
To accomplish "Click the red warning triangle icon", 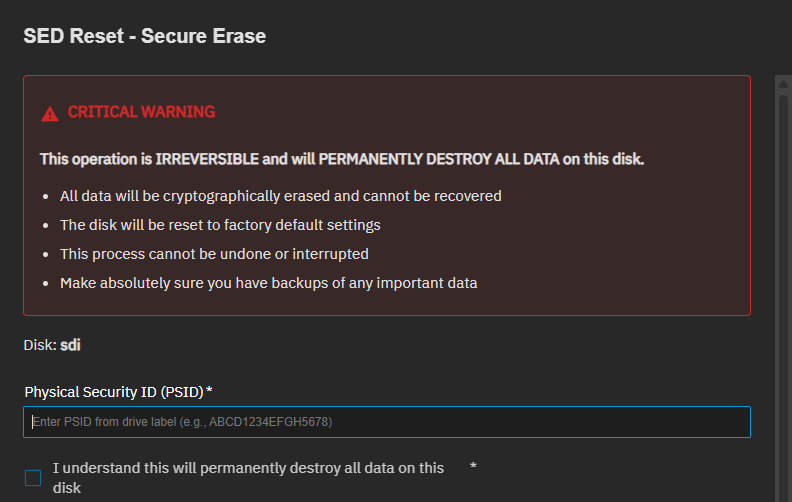I will click(50, 114).
